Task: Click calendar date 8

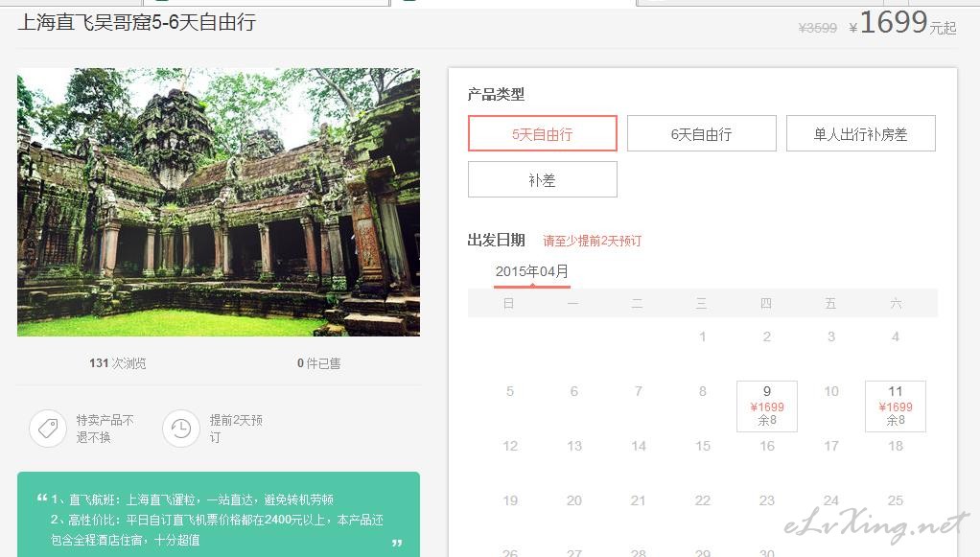Action: pos(703,391)
